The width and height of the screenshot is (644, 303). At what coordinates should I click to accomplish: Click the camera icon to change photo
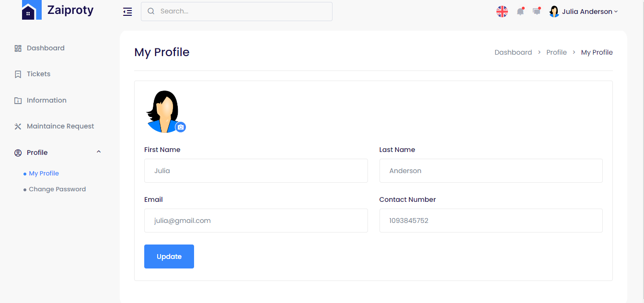point(180,127)
